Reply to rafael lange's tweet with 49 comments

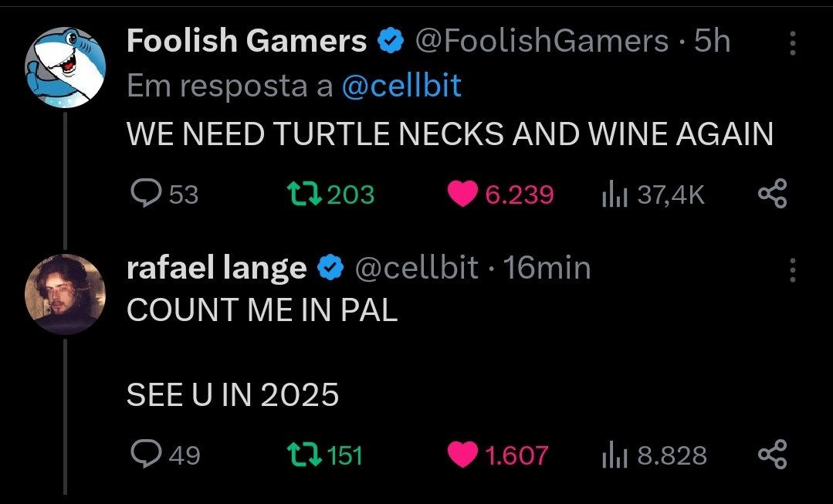click(165, 455)
